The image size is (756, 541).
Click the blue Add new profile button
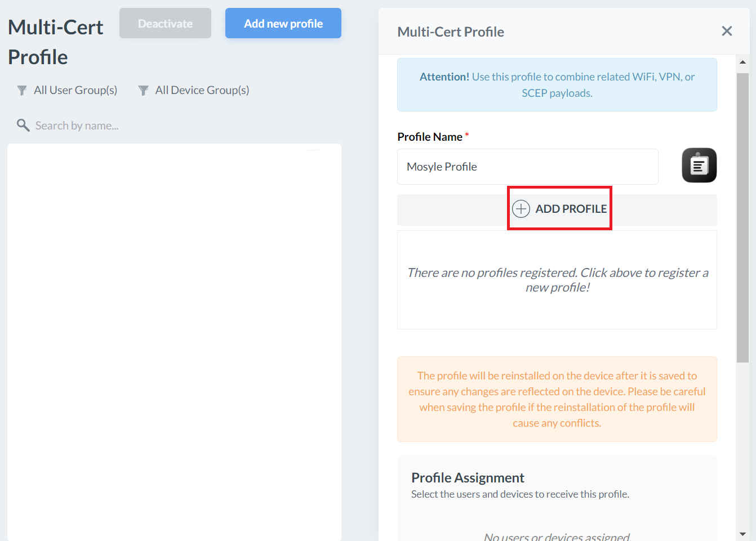coord(283,24)
